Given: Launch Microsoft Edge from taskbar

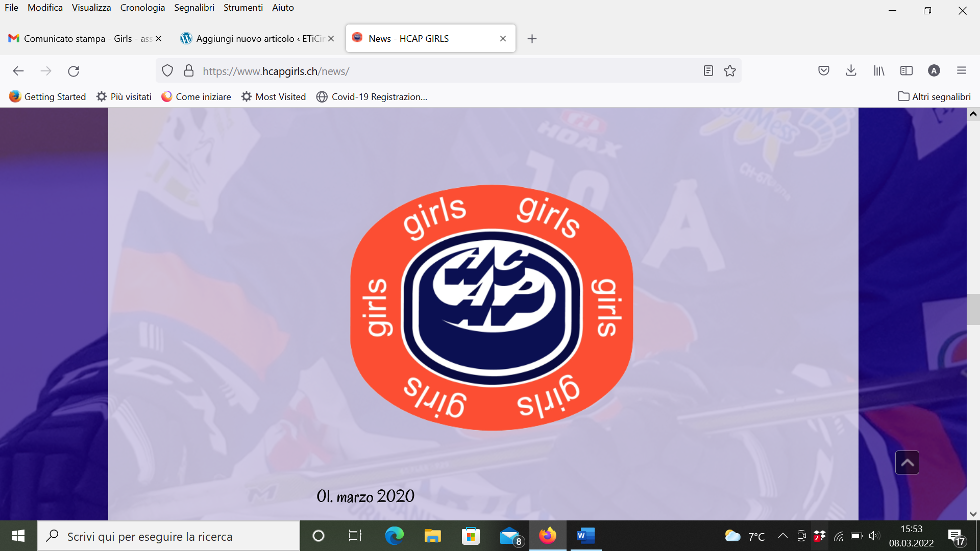Looking at the screenshot, I should tap(394, 536).
